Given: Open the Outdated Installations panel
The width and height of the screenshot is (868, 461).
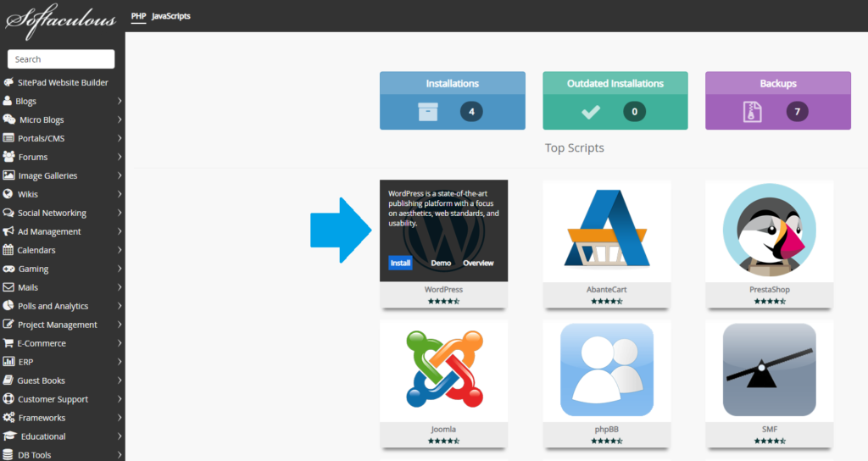Looking at the screenshot, I should click(x=615, y=101).
